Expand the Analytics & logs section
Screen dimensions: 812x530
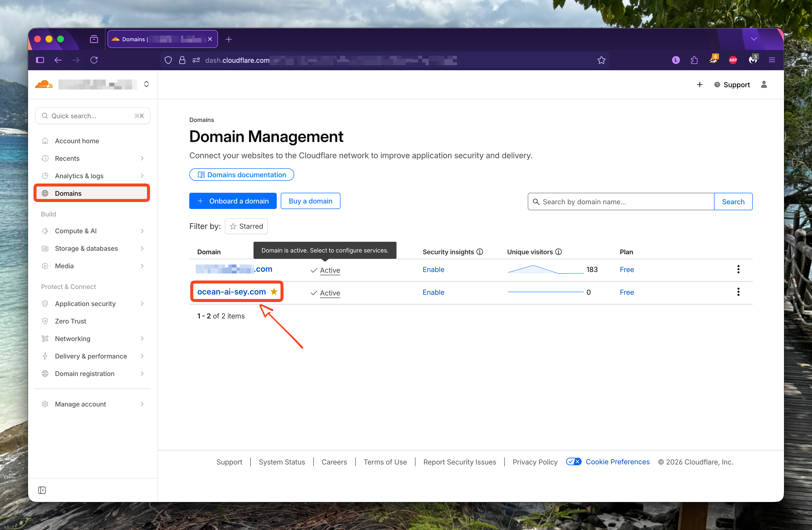[79, 176]
